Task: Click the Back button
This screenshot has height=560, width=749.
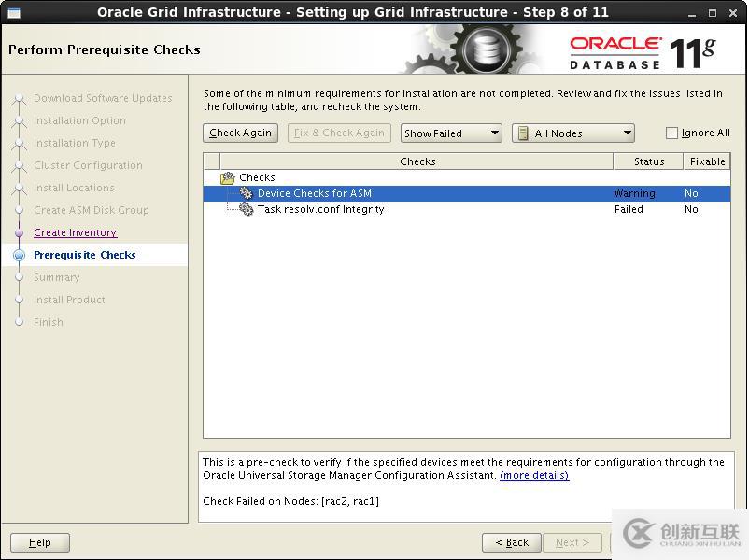Action: pyautogui.click(x=512, y=542)
